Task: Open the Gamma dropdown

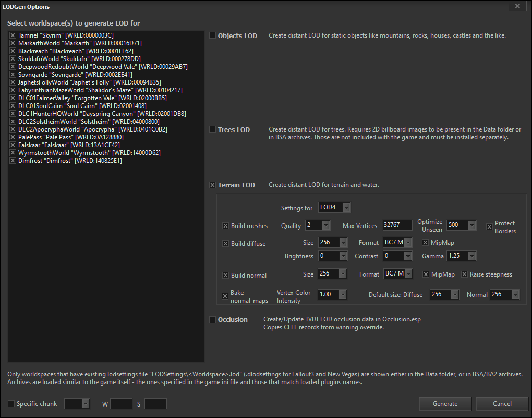Action: (x=462, y=256)
